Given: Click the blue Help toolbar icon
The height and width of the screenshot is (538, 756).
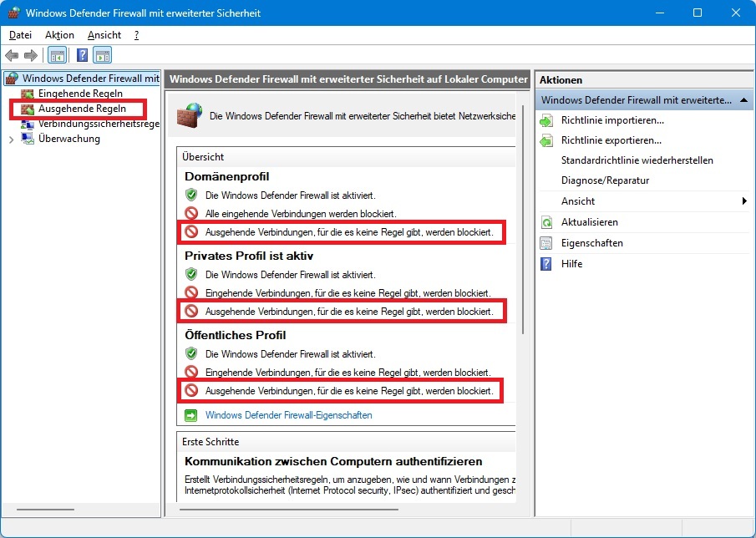Looking at the screenshot, I should click(x=83, y=55).
